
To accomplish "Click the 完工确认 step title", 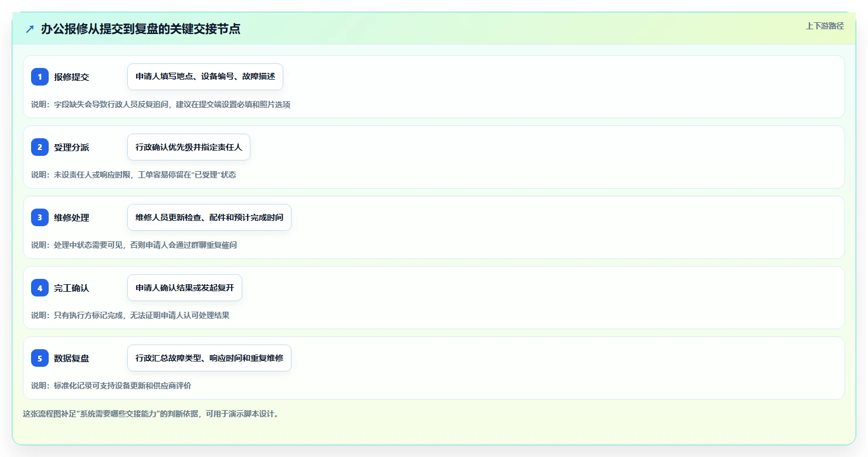I will coord(72,288).
